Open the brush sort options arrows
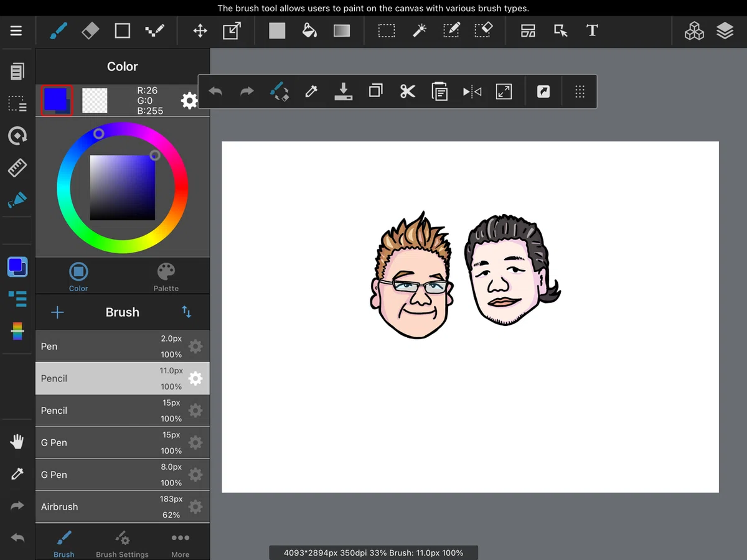This screenshot has width=747, height=560. [x=187, y=312]
